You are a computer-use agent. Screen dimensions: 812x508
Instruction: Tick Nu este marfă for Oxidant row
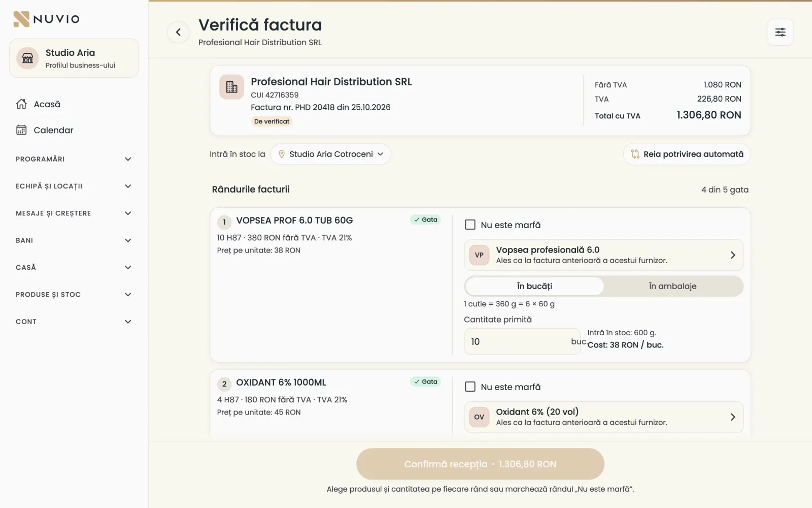[x=470, y=387]
